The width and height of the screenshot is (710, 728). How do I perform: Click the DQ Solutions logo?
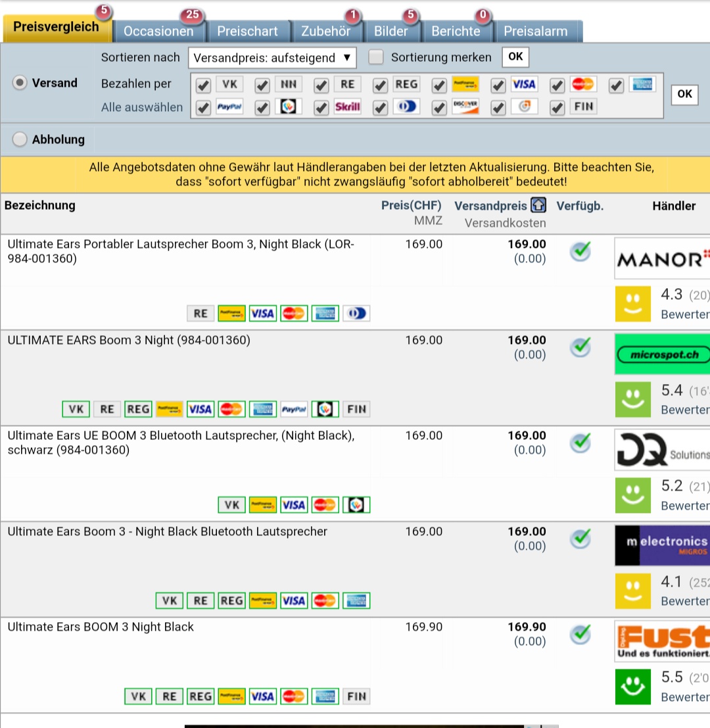tap(661, 450)
